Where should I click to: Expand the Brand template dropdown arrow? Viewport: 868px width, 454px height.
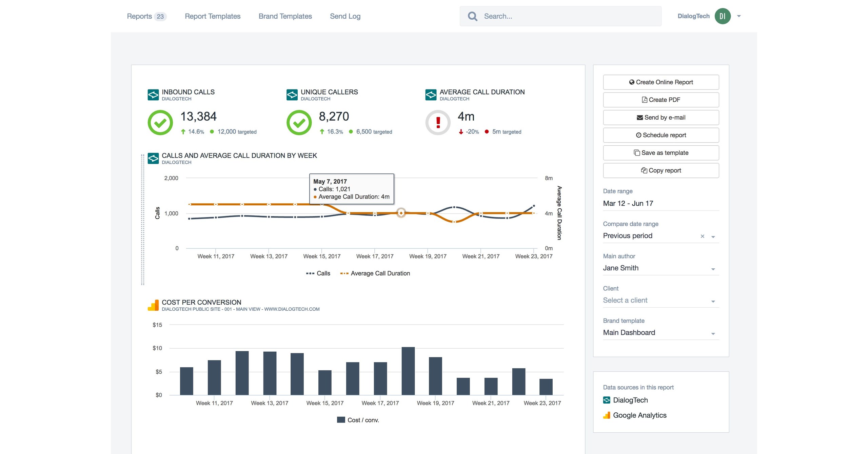(x=713, y=334)
